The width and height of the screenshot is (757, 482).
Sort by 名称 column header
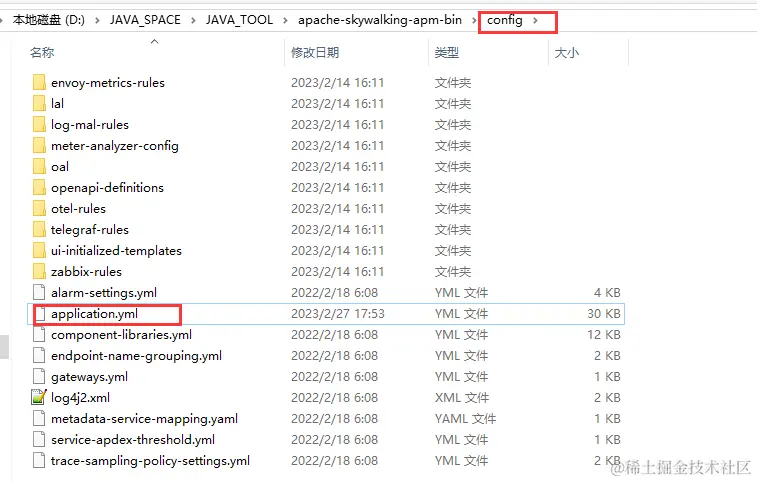click(x=42, y=52)
